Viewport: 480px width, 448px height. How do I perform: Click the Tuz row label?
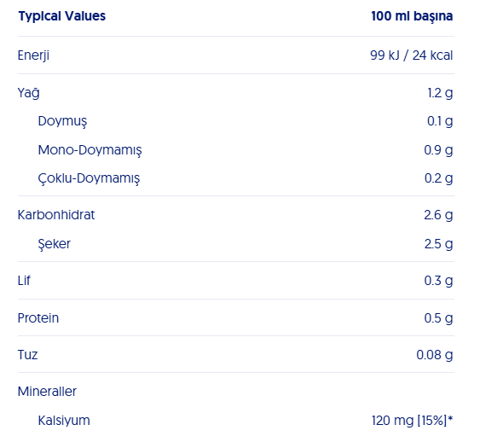[27, 355]
